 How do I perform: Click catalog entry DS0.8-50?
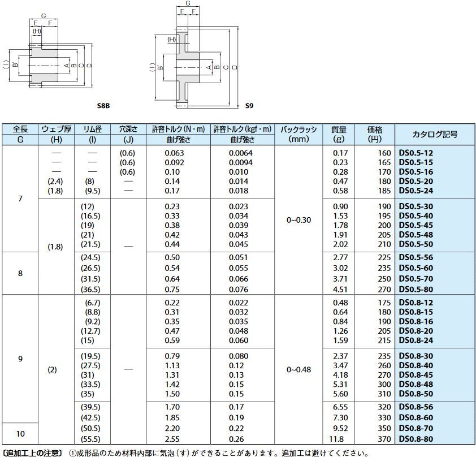click(x=416, y=394)
